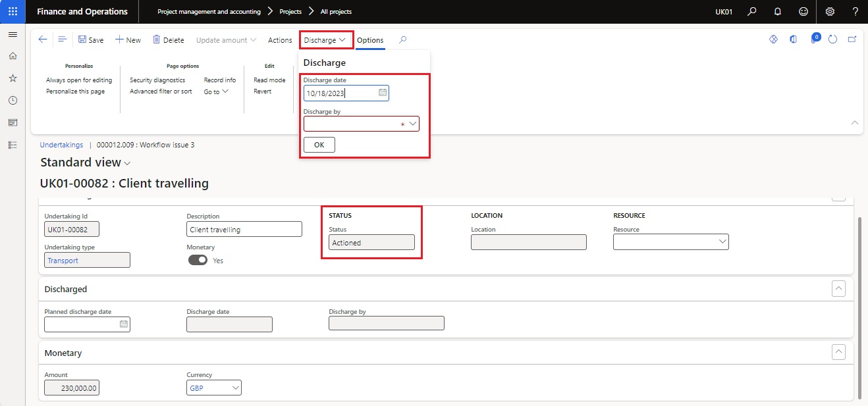
Task: Toggle the Monetary switch
Action: pos(198,260)
